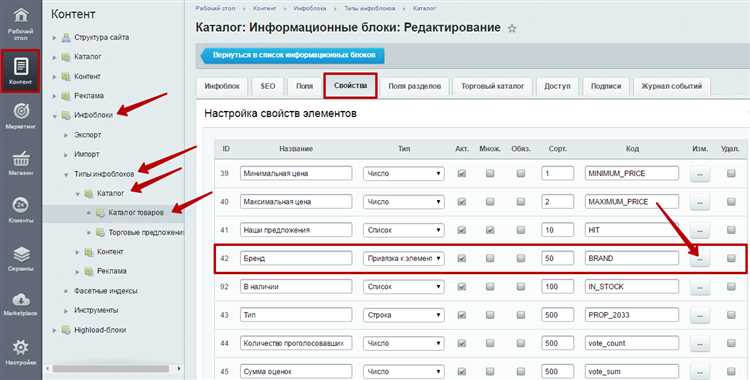Toggle active checkbox for В наличии

coord(462,287)
